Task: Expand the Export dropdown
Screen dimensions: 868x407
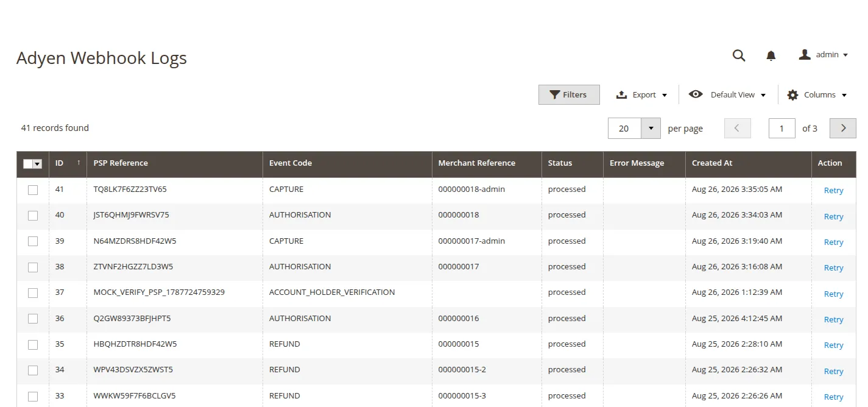Action: pyautogui.click(x=642, y=94)
